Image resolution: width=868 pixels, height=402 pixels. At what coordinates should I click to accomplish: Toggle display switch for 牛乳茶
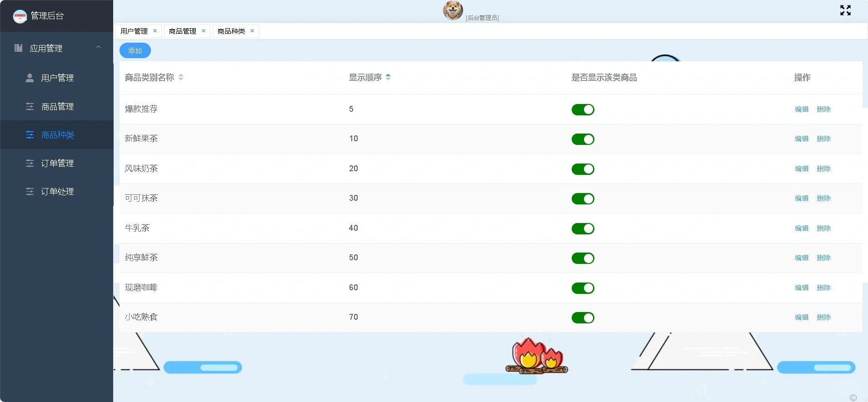(583, 228)
